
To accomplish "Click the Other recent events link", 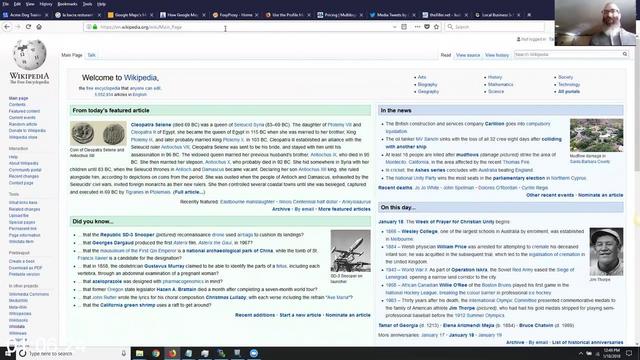I will 550,195.
